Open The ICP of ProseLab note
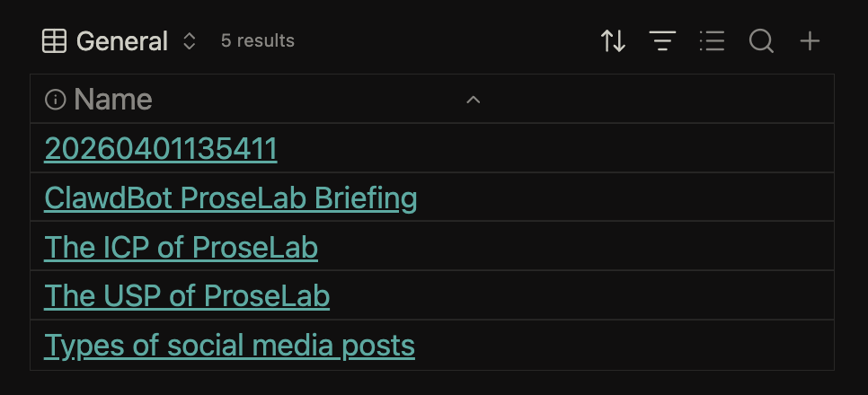The height and width of the screenshot is (395, 868). click(181, 247)
